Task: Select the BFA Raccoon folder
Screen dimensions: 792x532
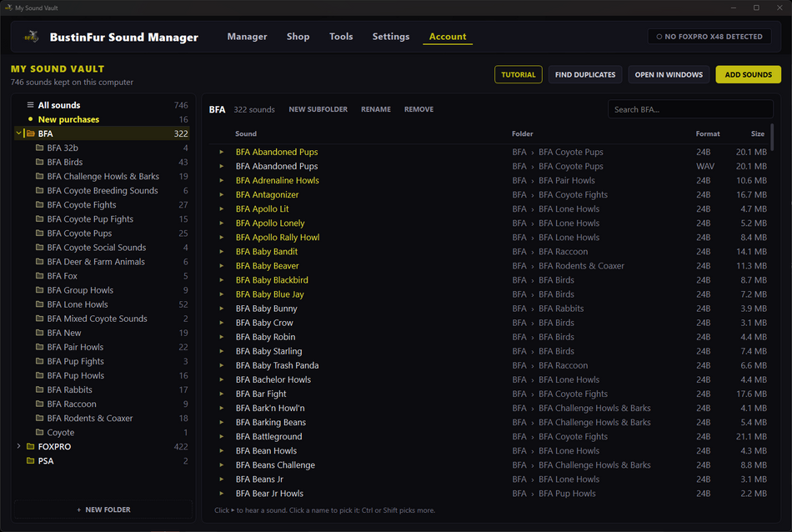Action: (x=103, y=404)
